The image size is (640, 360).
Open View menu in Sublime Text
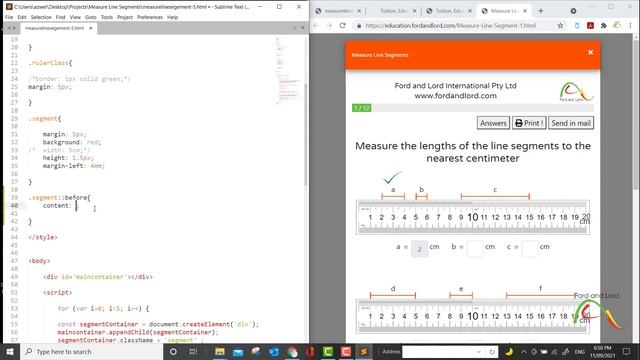pyautogui.click(x=75, y=17)
